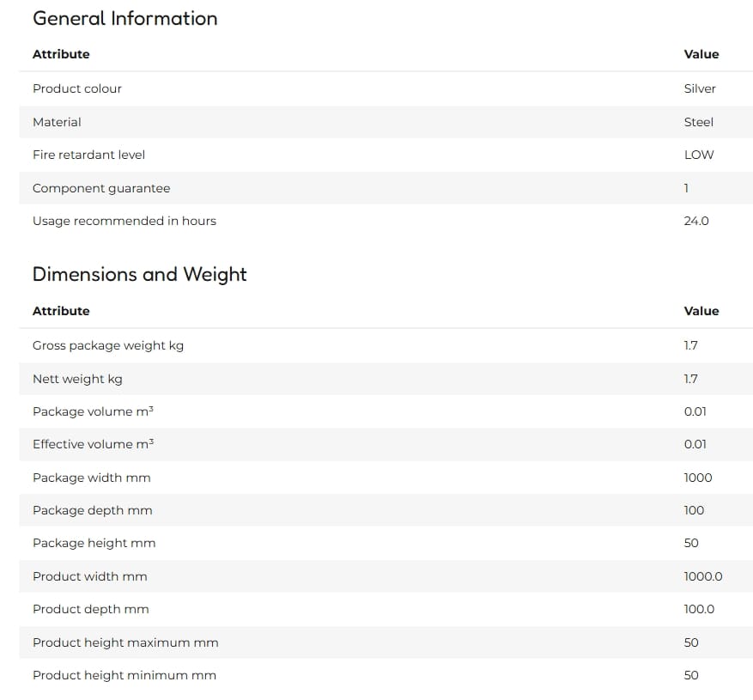Select the Package width mm row

[386, 478]
